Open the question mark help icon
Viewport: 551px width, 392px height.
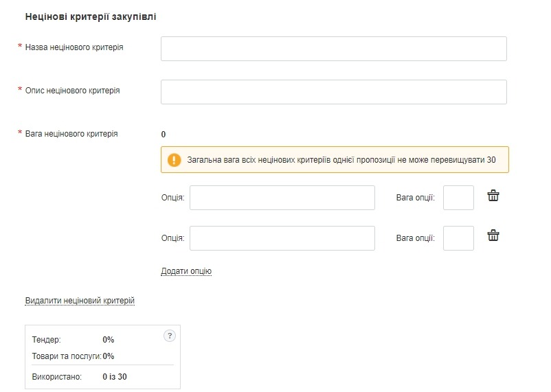point(170,336)
